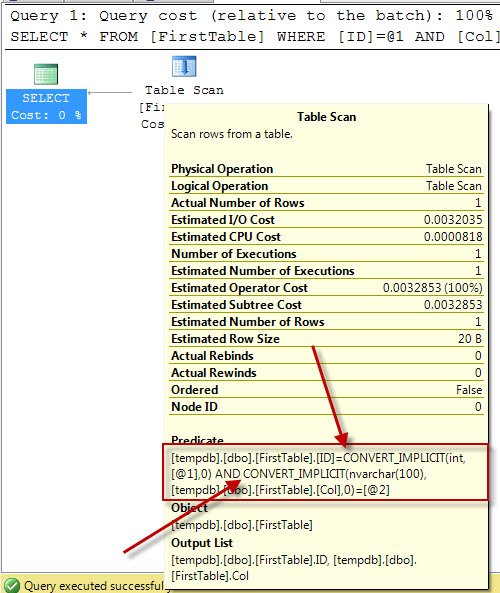Select the SELECT operator icon

pos(46,74)
